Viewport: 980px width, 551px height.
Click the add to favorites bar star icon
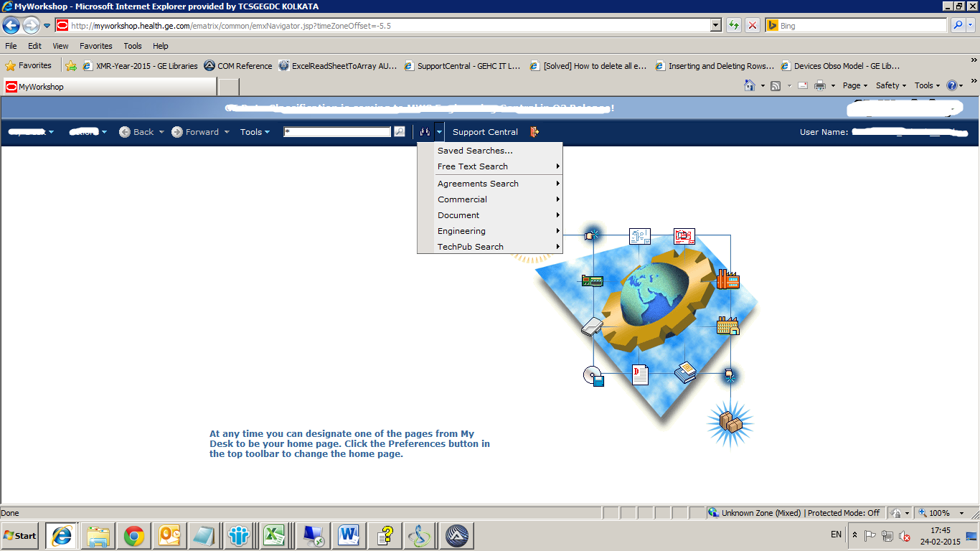click(71, 66)
